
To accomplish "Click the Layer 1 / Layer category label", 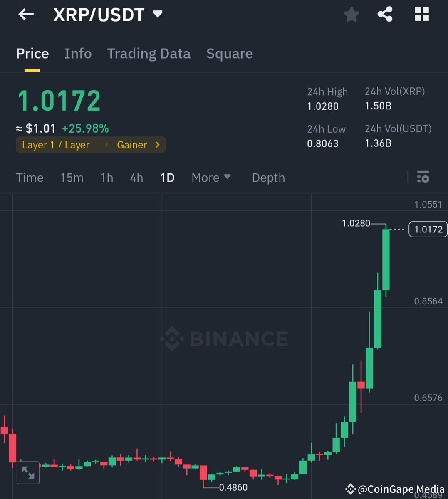I will click(x=56, y=145).
